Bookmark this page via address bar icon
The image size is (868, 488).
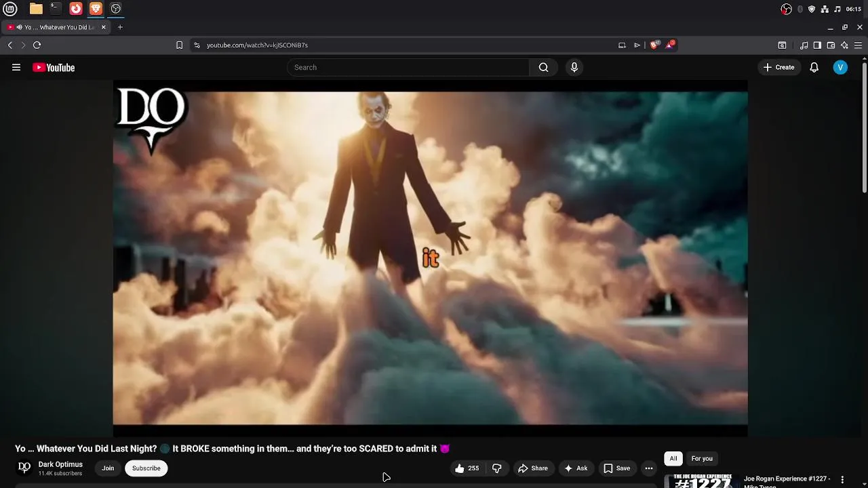tap(179, 45)
